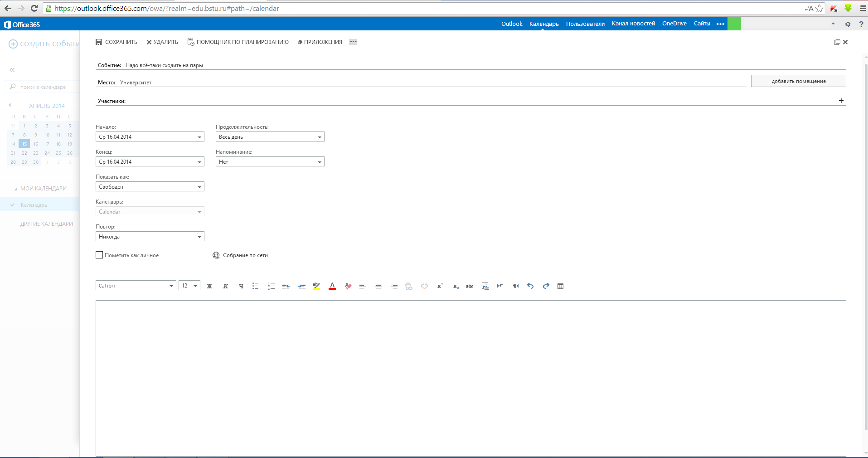Open Office 365 settings gear
The height and width of the screenshot is (458, 868).
[848, 24]
